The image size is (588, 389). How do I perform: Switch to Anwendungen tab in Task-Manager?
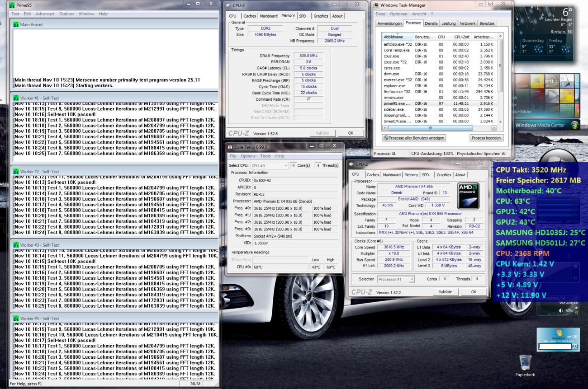click(x=390, y=23)
